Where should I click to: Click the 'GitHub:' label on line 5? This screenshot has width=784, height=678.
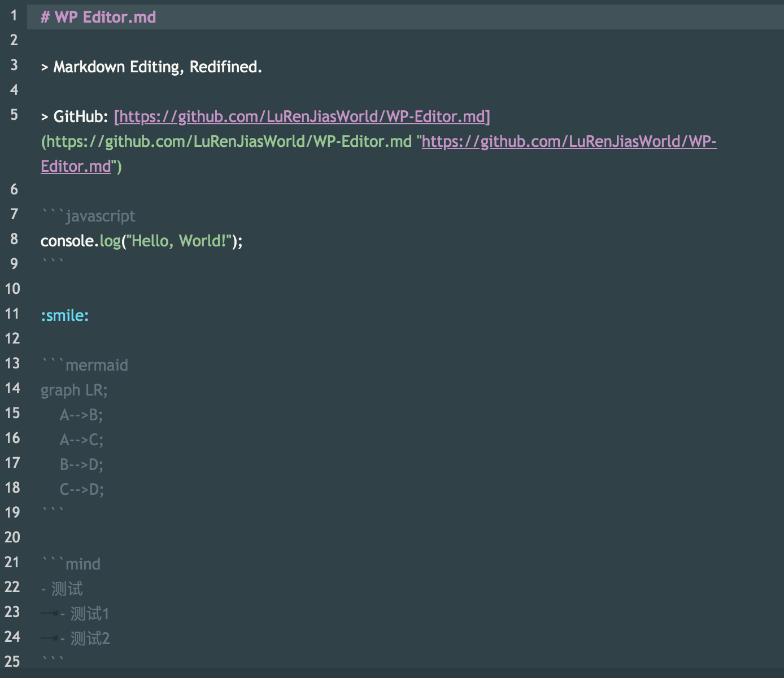point(81,116)
